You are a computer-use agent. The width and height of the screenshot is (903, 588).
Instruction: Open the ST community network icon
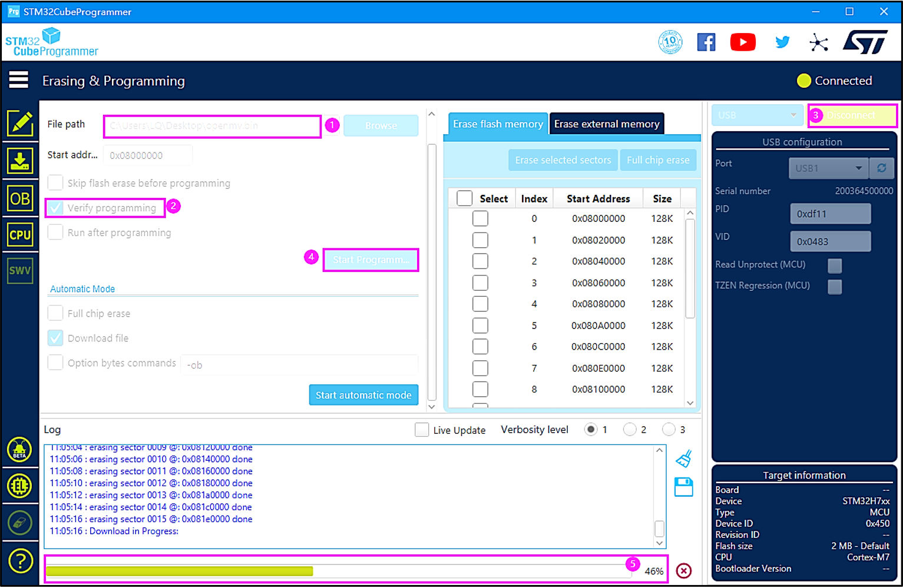[819, 42]
